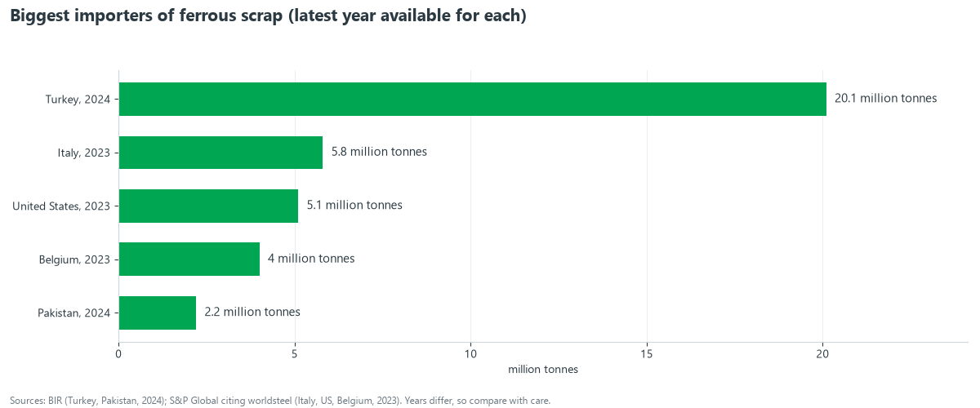The width and height of the screenshot is (980, 408).
Task: Select the chart title about ferrous scrap importers
Action: click(268, 16)
